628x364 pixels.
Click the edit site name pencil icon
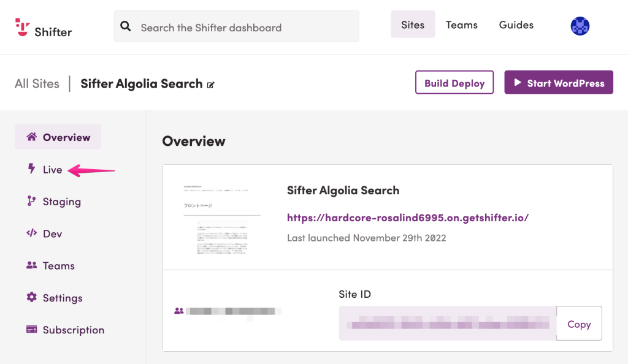click(x=211, y=85)
